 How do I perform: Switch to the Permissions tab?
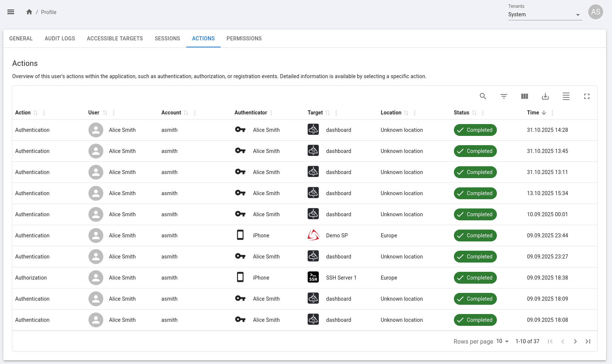point(244,39)
